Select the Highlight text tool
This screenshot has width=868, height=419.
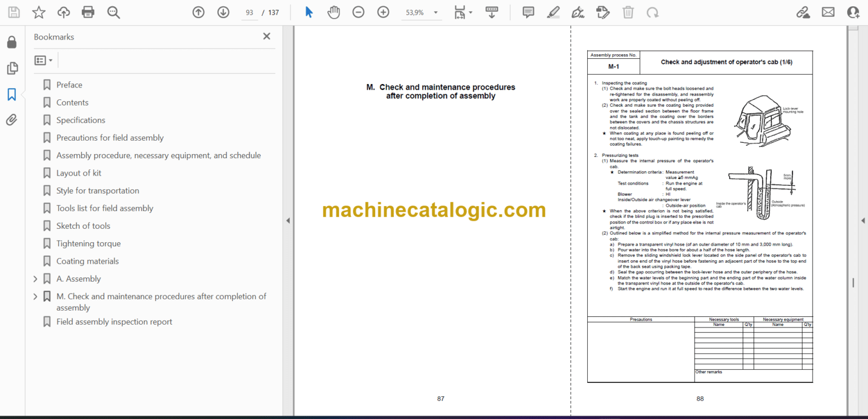pyautogui.click(x=553, y=11)
